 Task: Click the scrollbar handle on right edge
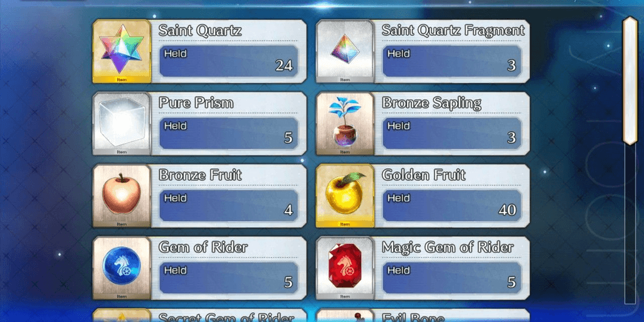coord(630,80)
